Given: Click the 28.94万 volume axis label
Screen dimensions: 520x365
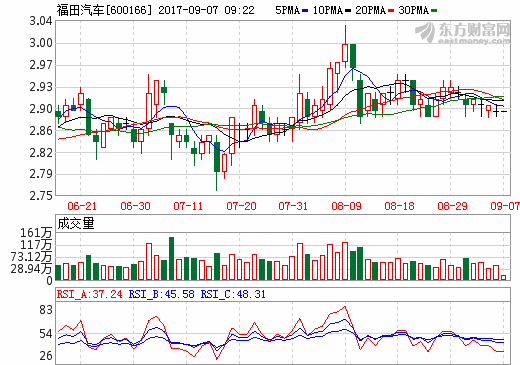Looking at the screenshot, I should coord(31,269).
